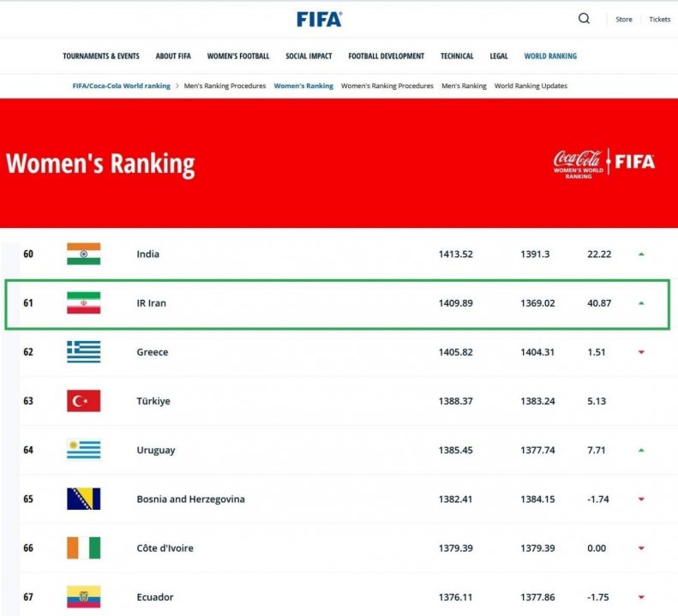
Task: Click the green up arrow for IR Iran
Action: pos(641,303)
